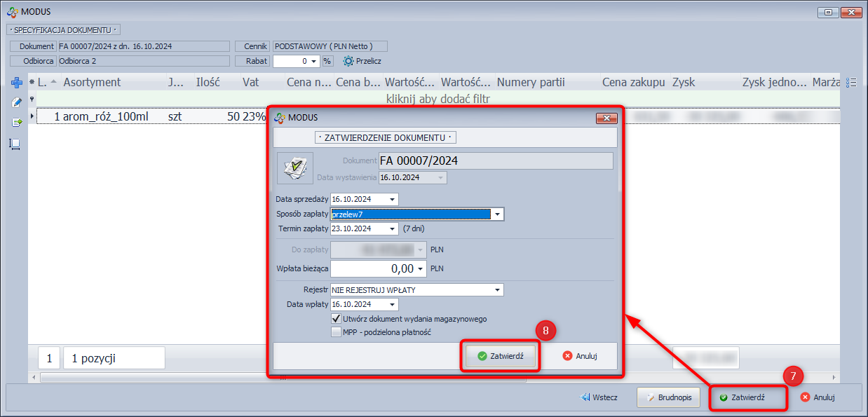Click the selection frame icon in left sidebar
This screenshot has width=868, height=417.
click(x=15, y=144)
